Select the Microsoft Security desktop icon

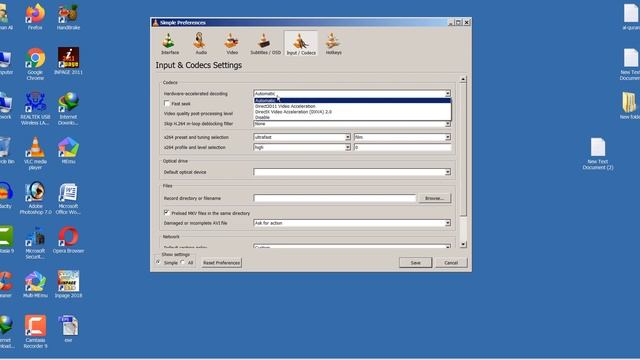pyautogui.click(x=35, y=243)
